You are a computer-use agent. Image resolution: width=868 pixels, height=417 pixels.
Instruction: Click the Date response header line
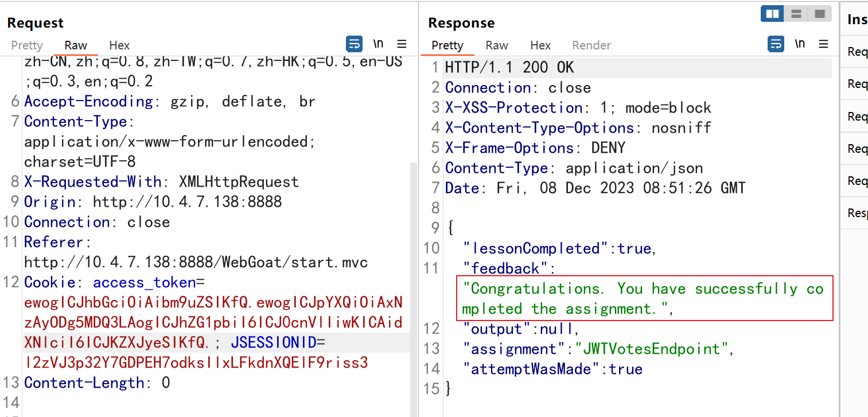click(x=595, y=188)
